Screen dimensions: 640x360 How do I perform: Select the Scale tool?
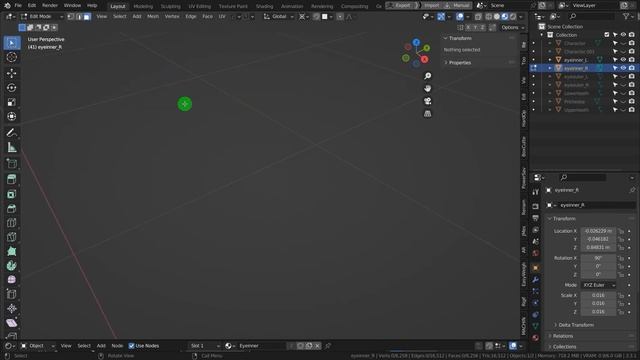tap(12, 102)
